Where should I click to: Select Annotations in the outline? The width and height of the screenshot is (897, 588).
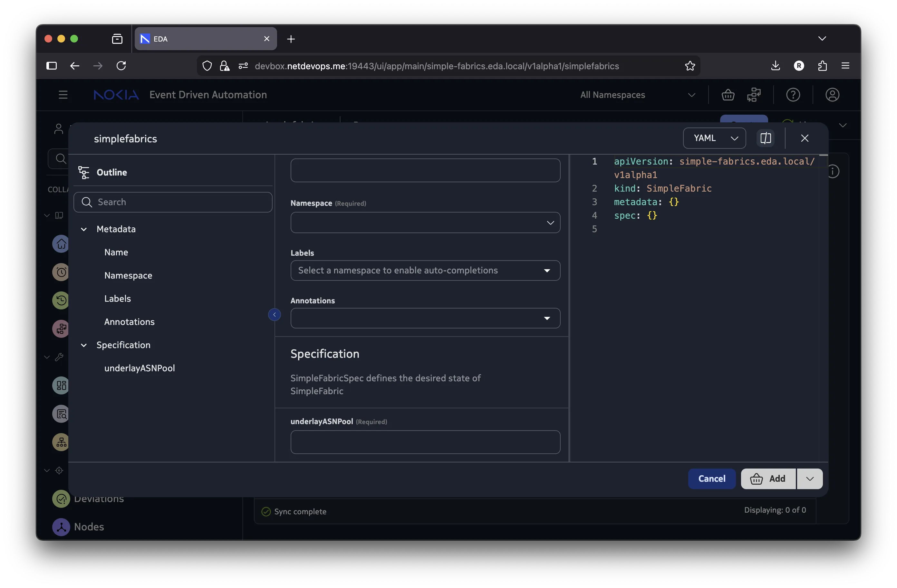(129, 322)
